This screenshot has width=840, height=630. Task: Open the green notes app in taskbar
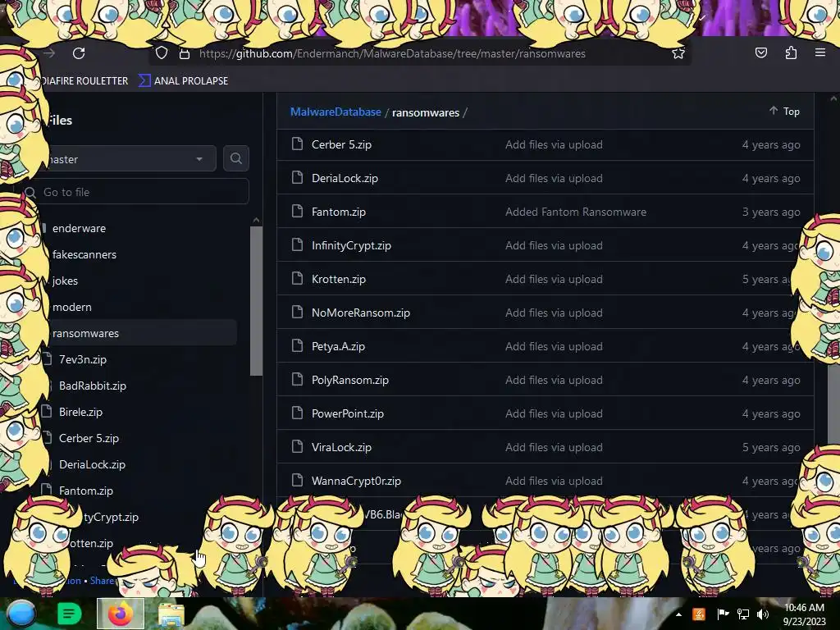point(69,614)
